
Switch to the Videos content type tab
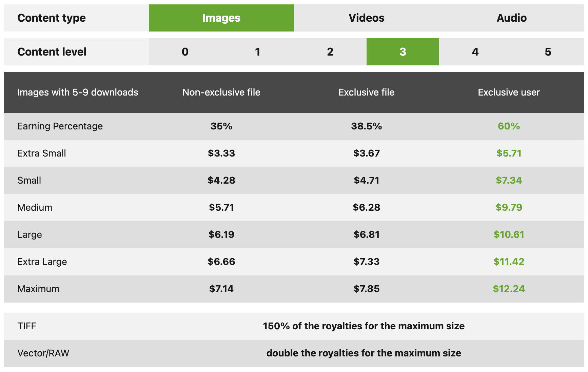(366, 18)
